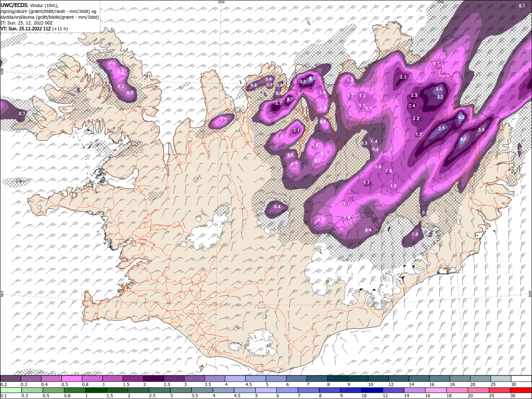Viewport: 532px width, 399px height.
Task: Click the violet swatch labeled 12 on the rain scale
Action: click(393, 390)
